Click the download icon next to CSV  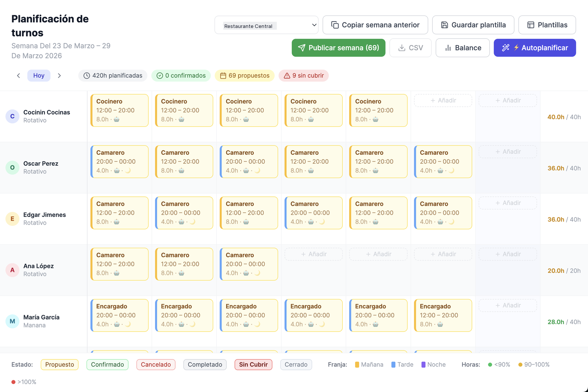tap(402, 48)
